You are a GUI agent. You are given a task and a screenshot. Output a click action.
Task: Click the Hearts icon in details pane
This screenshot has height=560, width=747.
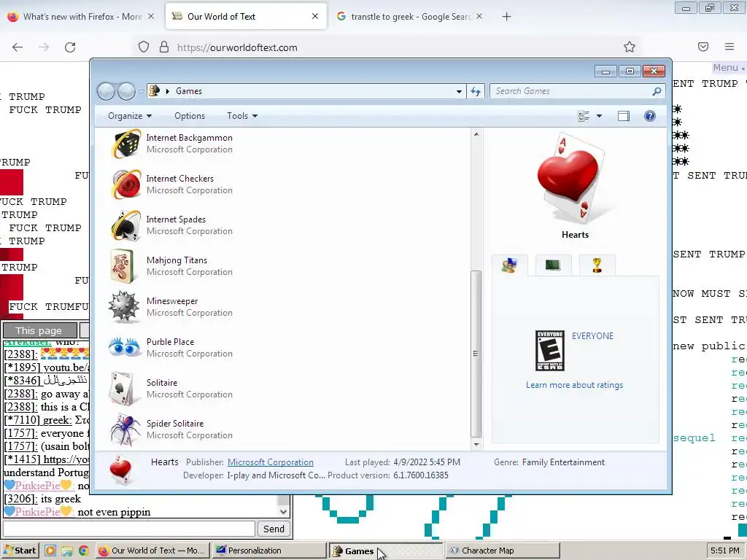(x=120, y=470)
